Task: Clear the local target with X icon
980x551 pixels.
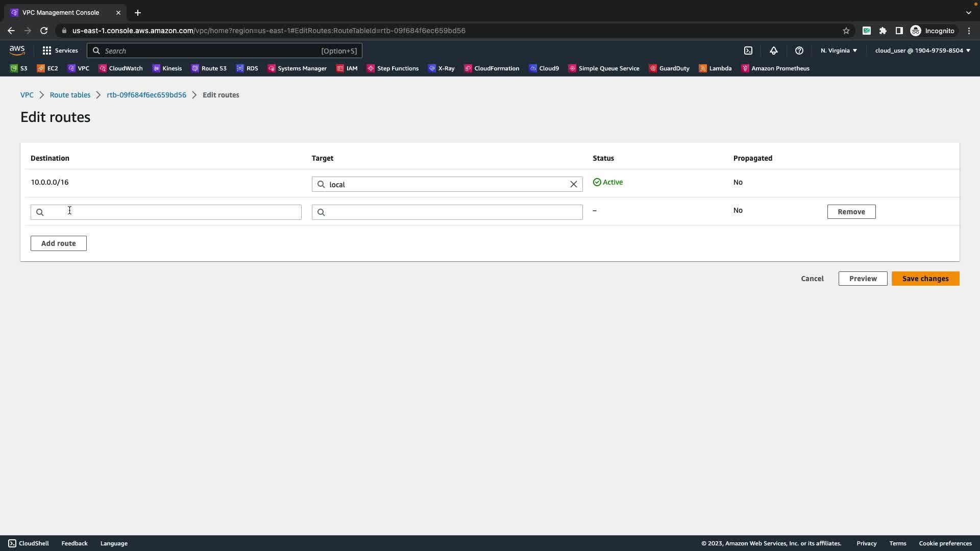Action: pyautogui.click(x=573, y=184)
